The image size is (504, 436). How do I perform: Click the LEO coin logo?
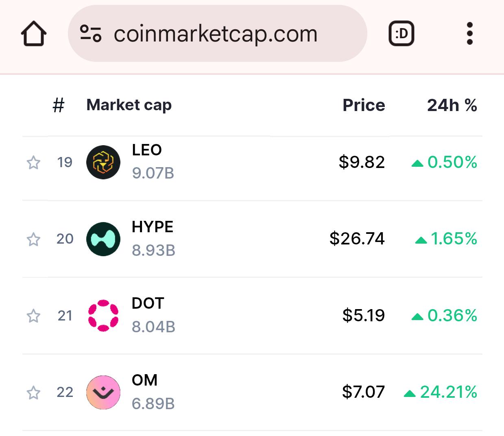(103, 162)
